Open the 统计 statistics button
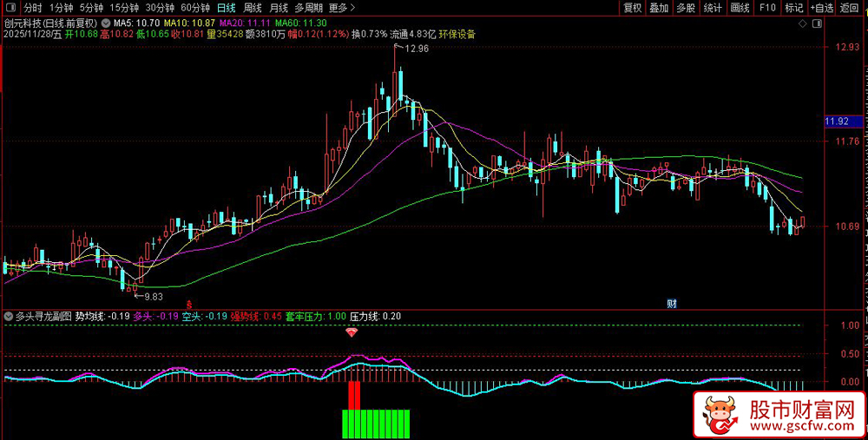 click(x=713, y=8)
